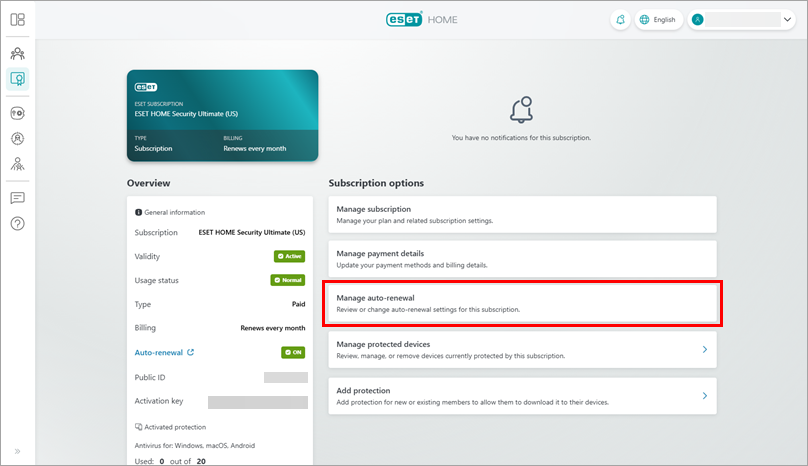Click the green Active validity badge
This screenshot has height=466, width=808.
point(289,256)
